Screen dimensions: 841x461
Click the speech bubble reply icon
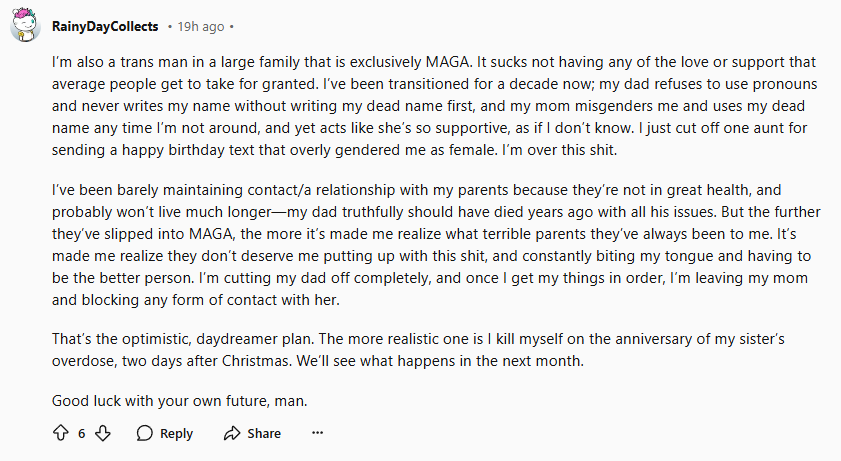[x=145, y=433]
